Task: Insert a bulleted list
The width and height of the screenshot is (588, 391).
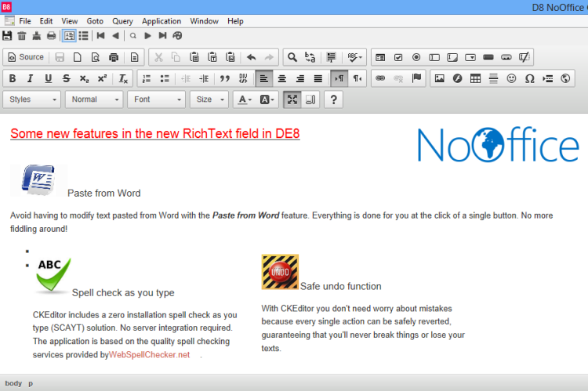Action: [165, 78]
